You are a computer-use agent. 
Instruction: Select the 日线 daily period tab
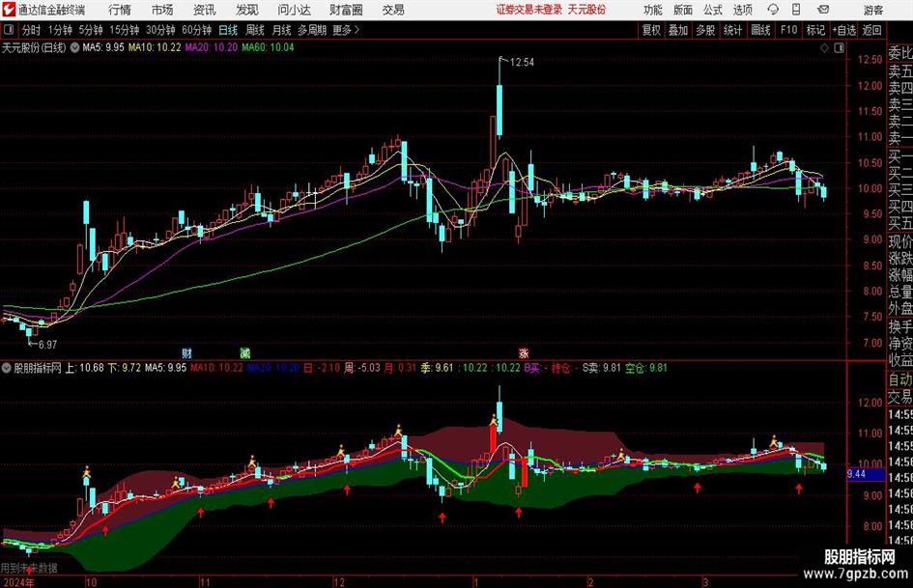click(228, 30)
